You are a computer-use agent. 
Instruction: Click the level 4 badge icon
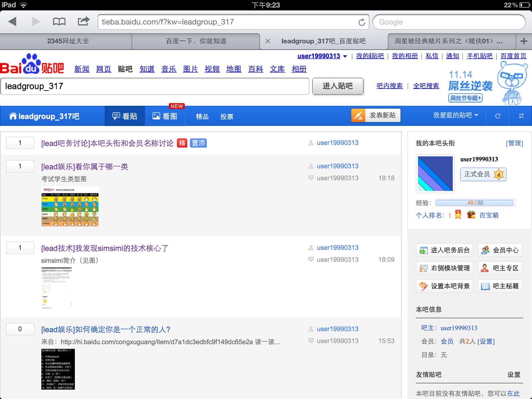pyautogui.click(x=498, y=174)
